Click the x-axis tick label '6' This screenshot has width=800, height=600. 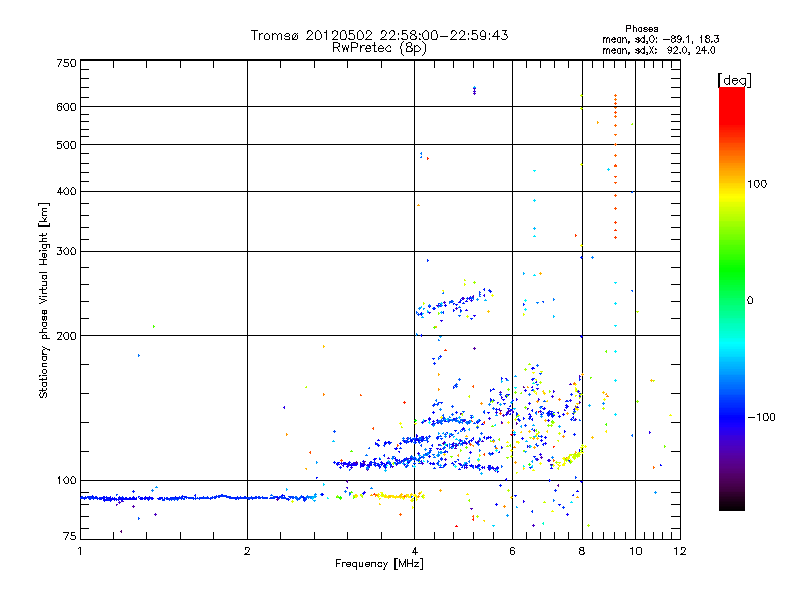(x=512, y=551)
